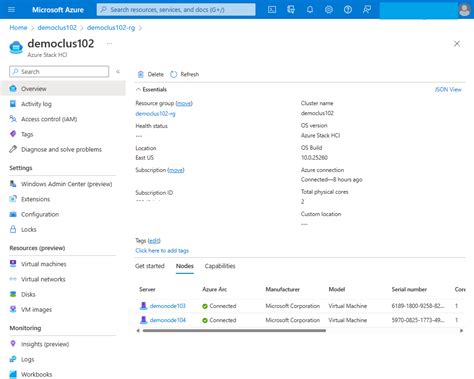
Task: Click the serial number 6189-1800-9258-82...
Action: tap(418, 306)
